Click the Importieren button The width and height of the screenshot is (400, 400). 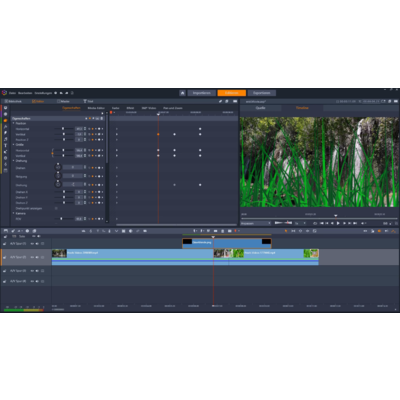point(202,93)
